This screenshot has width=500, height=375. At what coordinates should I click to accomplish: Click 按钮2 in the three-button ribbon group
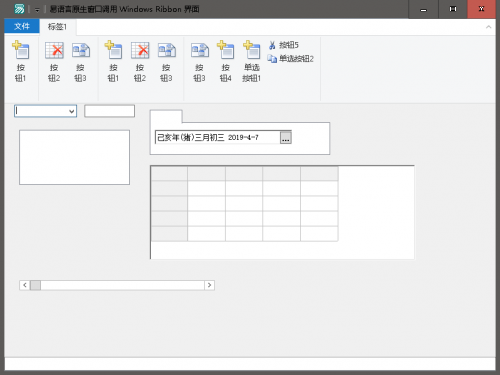click(140, 62)
